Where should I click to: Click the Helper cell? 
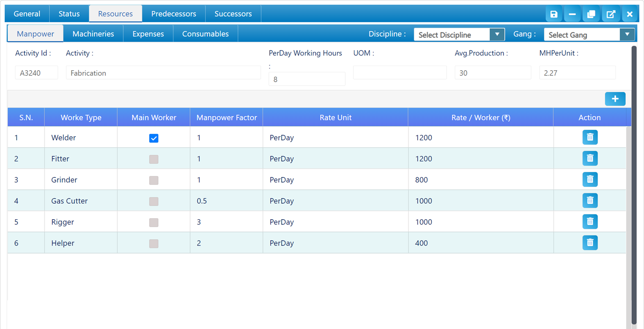(81, 243)
